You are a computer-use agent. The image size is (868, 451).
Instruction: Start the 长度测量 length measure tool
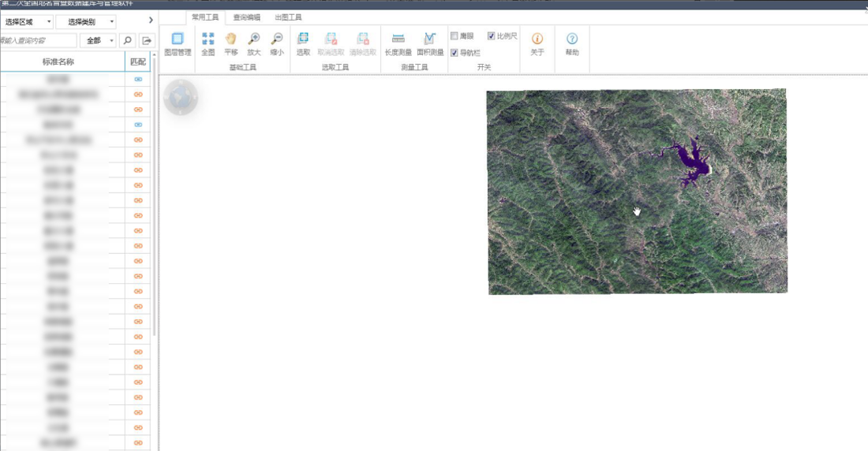pos(398,42)
